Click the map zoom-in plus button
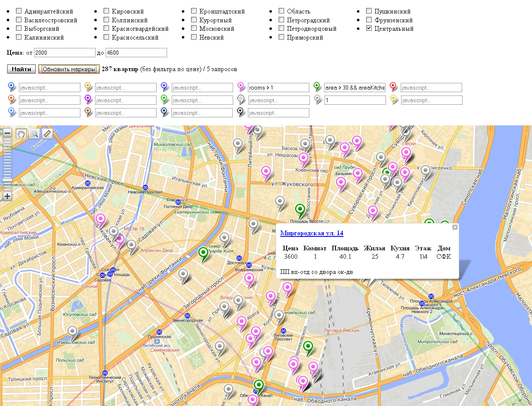Image resolution: width=532 pixels, height=406 pixels. [7, 196]
